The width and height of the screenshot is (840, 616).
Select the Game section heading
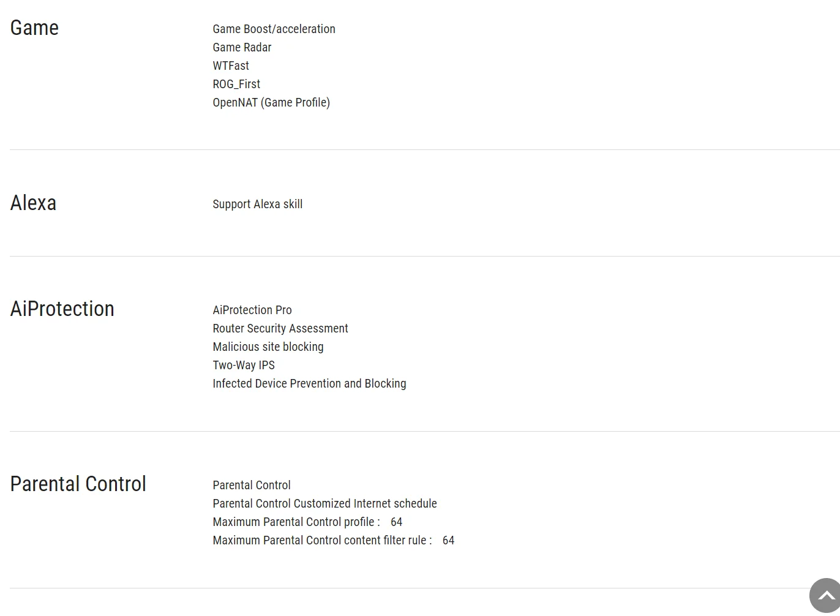point(34,28)
